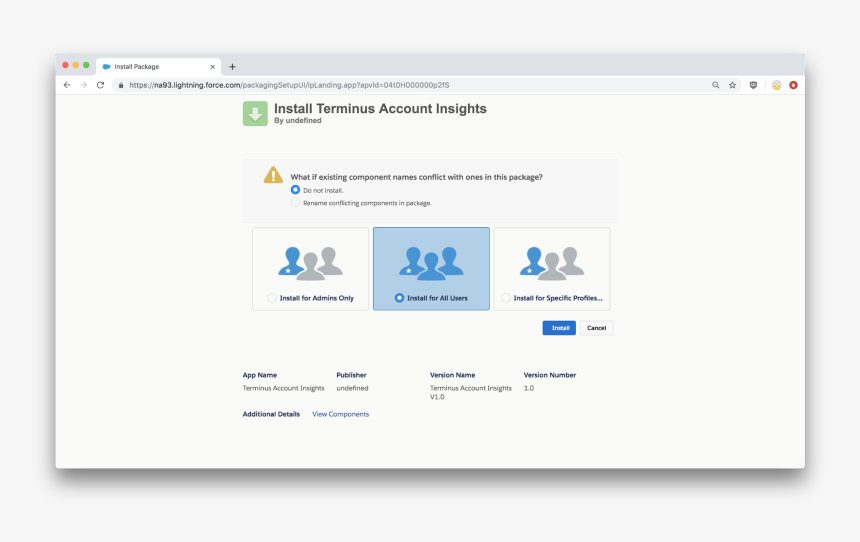Screen dimensions: 860x542
Task: Click the zoom magnifier icon in address bar
Action: [715, 85]
